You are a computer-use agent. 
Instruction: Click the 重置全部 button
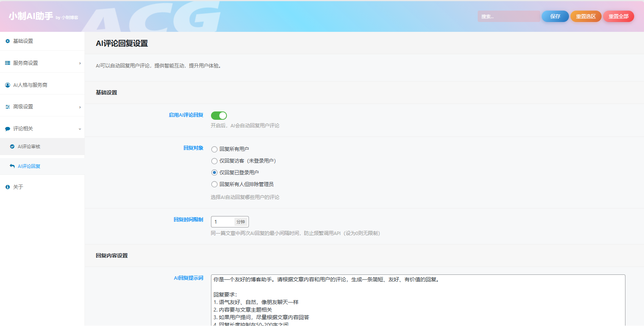coord(619,16)
